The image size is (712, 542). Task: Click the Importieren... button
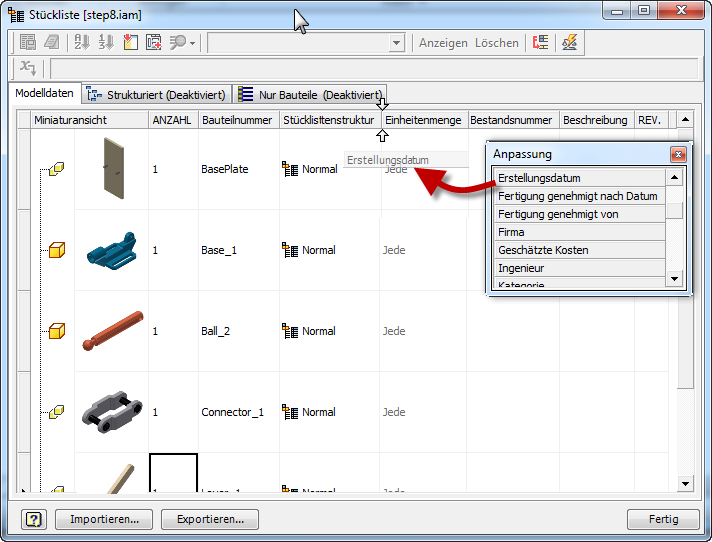104,519
